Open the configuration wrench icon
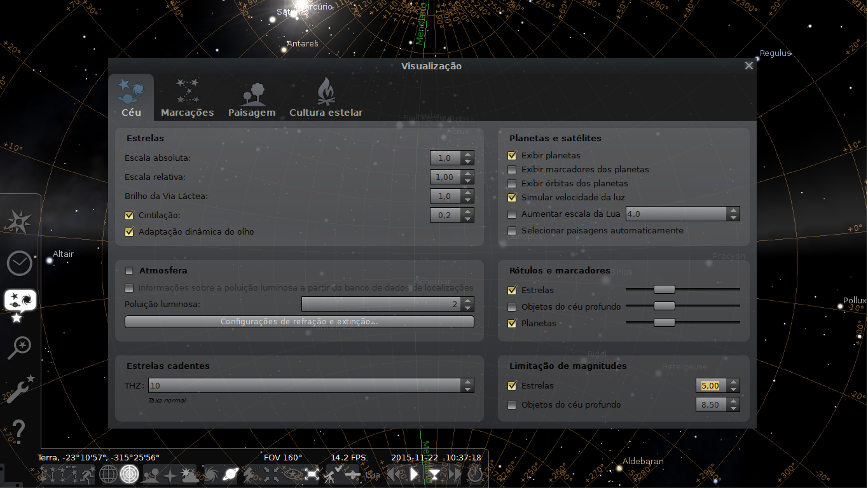Screen dimensions: 868x489 point(19,389)
